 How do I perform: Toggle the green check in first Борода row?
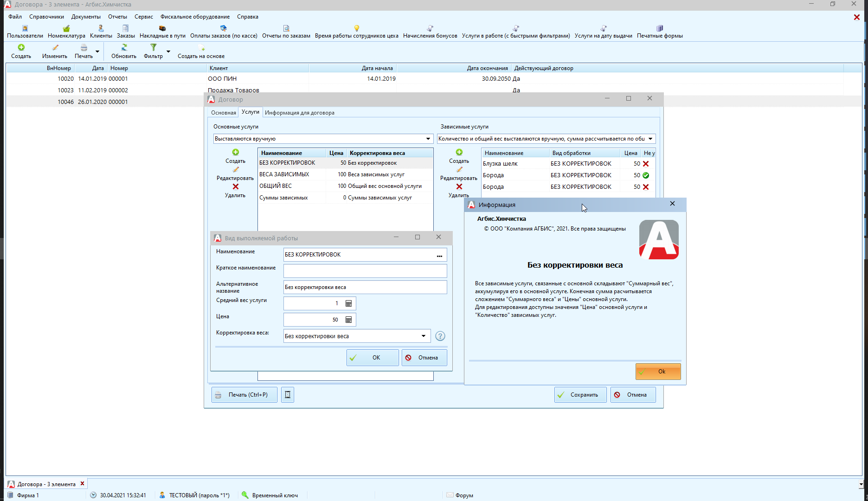[x=646, y=175]
